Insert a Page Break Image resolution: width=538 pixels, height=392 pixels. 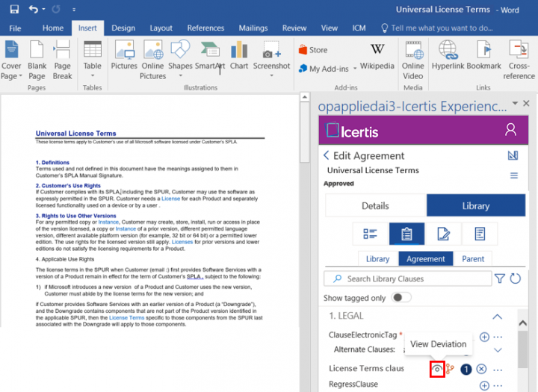point(62,60)
